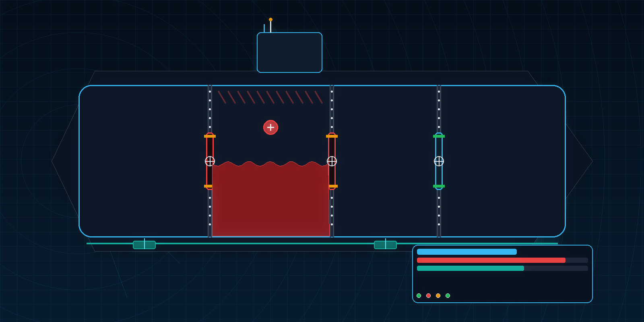Select the empty compartment right of the blue door

pyautogui.click(x=503, y=161)
